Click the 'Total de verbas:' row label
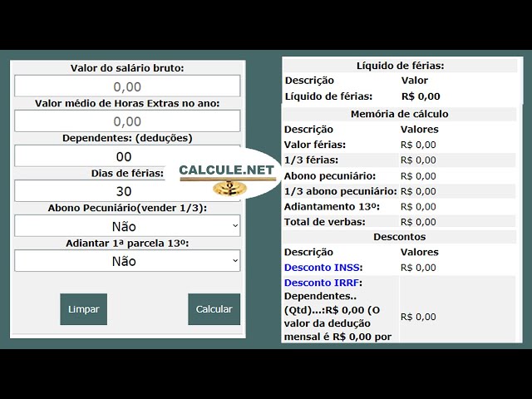Viewport: 532px width, 399px height. pyautogui.click(x=325, y=222)
